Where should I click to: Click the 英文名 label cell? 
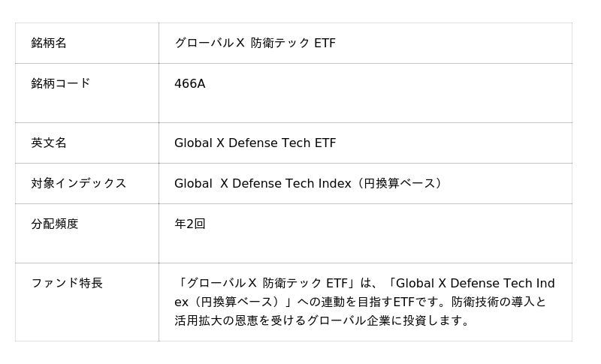coord(49,143)
